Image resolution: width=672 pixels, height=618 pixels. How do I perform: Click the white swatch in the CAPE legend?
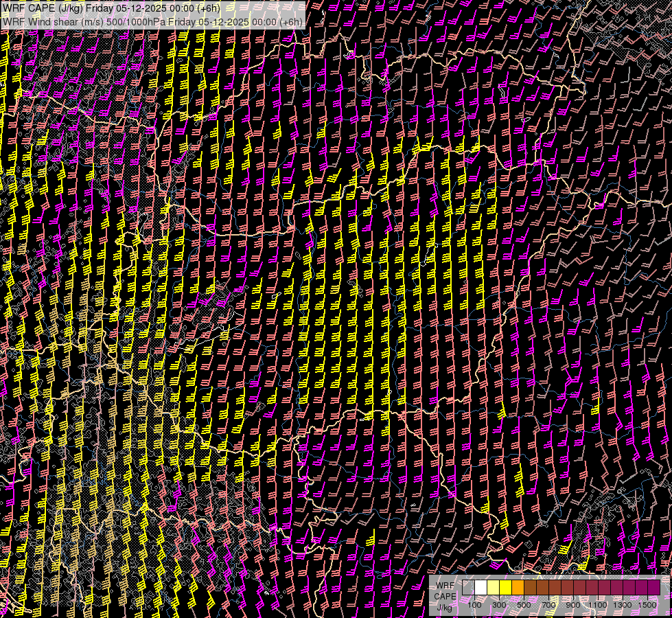pos(480,588)
